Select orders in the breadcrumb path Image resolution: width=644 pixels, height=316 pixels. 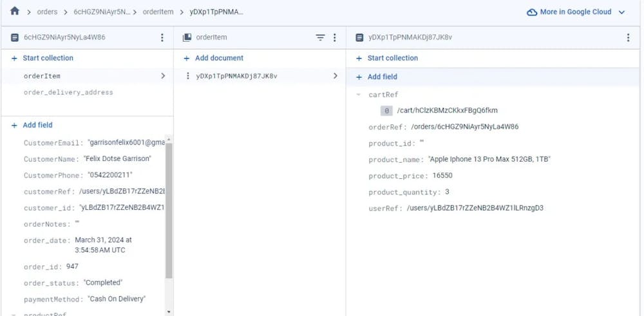[x=47, y=12]
